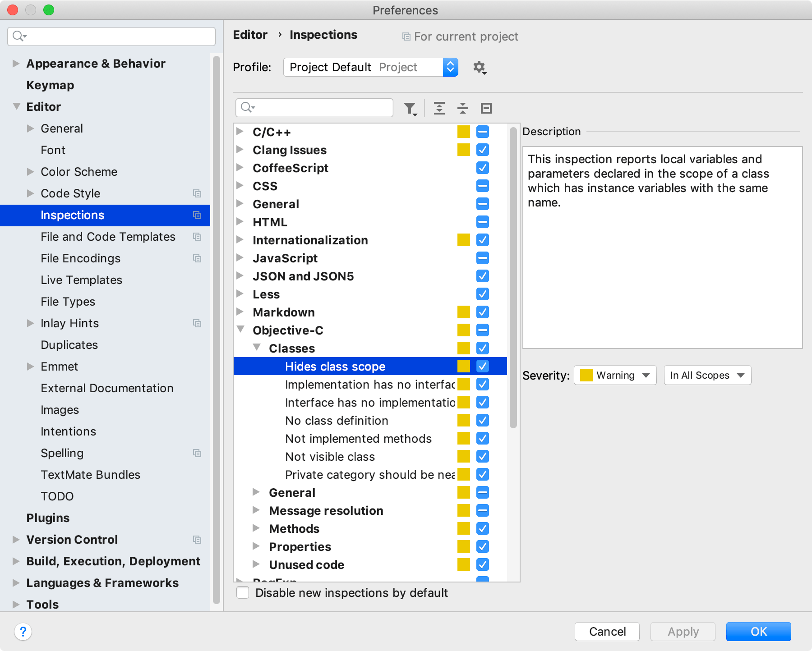The image size is (812, 651).
Task: Expand the Message resolution subgroup
Action: click(x=256, y=510)
